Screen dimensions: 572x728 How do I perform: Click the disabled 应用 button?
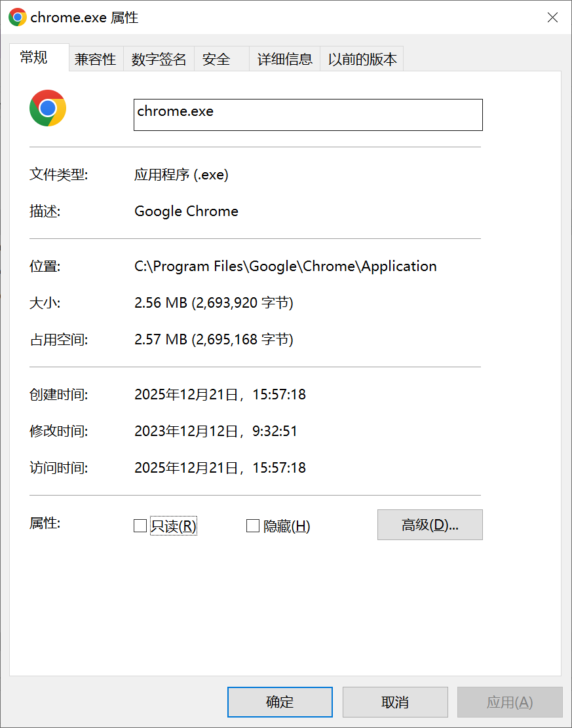(509, 701)
